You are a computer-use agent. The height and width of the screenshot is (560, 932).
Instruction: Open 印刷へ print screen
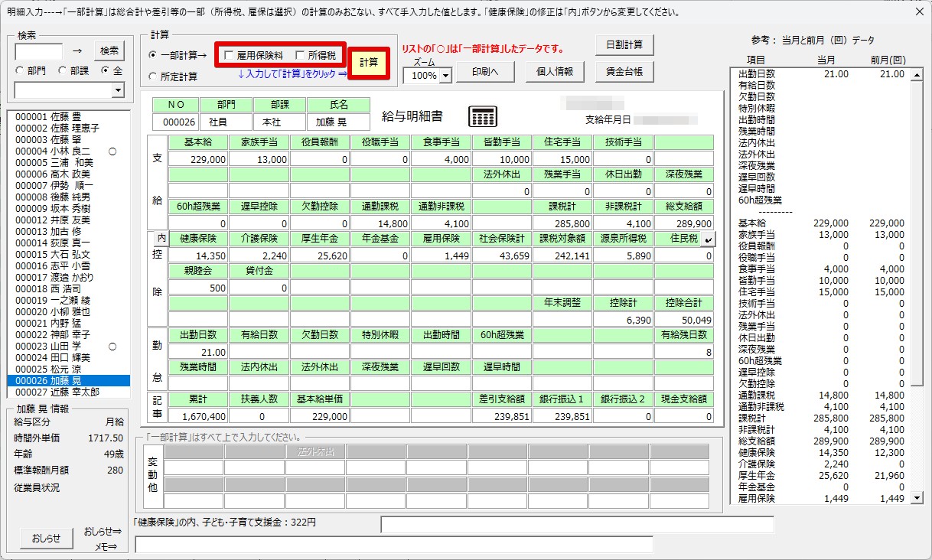click(x=485, y=72)
